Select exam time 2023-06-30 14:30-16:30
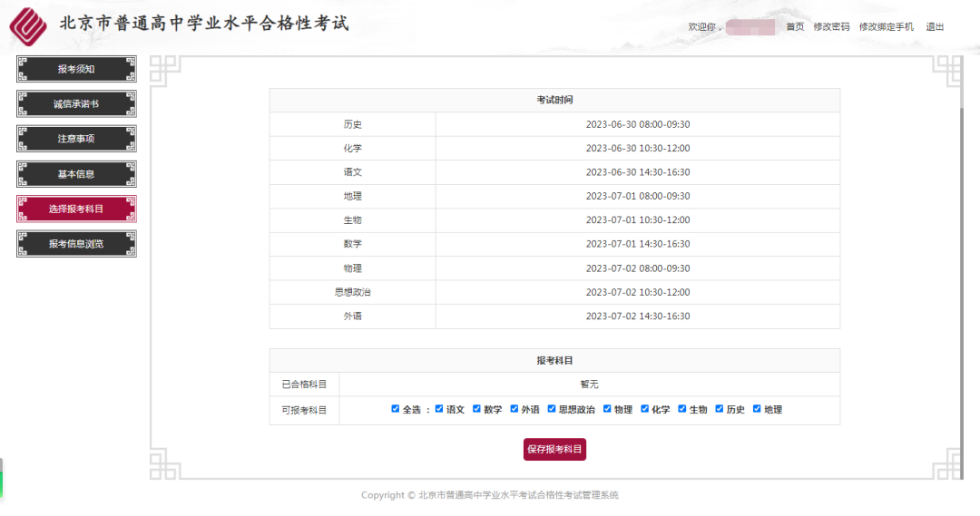Viewport: 980px width, 516px height. click(638, 171)
